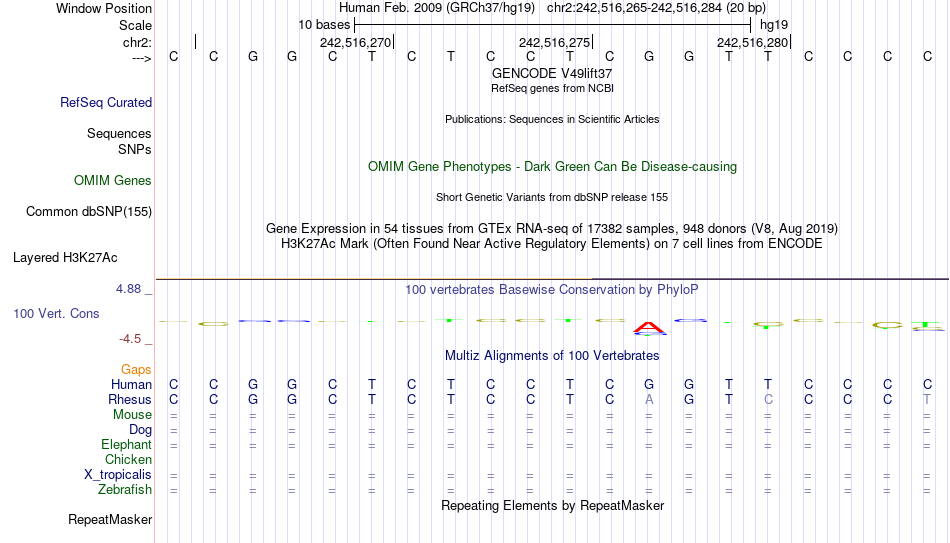Screen dimensions: 950x543
Task: Click the Common dbSNP(155) track label
Action: pyautogui.click(x=89, y=212)
